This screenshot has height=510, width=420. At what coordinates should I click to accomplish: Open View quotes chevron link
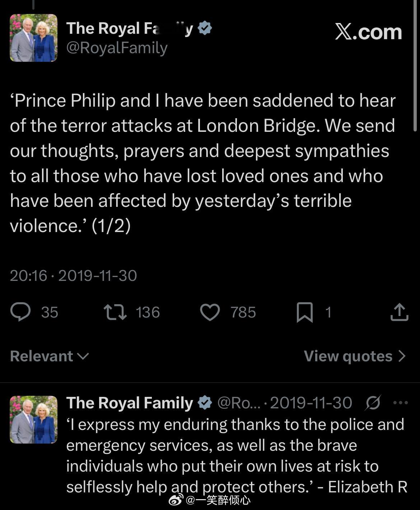(355, 356)
